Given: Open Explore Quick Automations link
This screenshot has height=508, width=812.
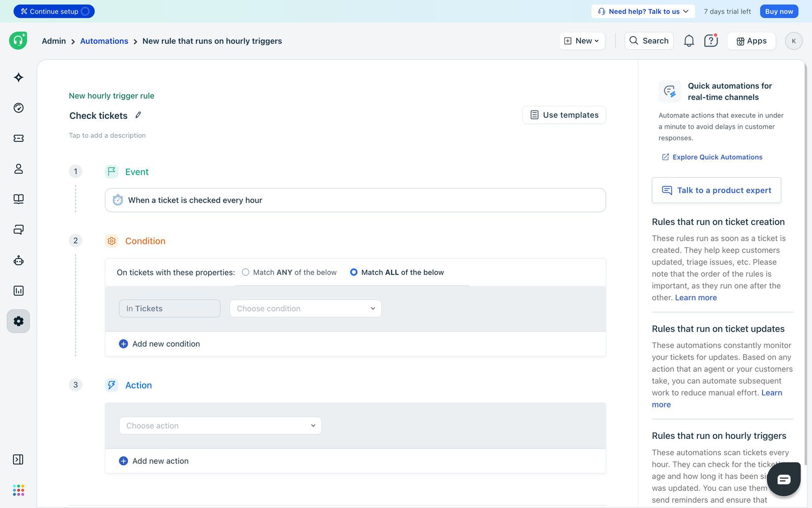Looking at the screenshot, I should click(x=712, y=157).
